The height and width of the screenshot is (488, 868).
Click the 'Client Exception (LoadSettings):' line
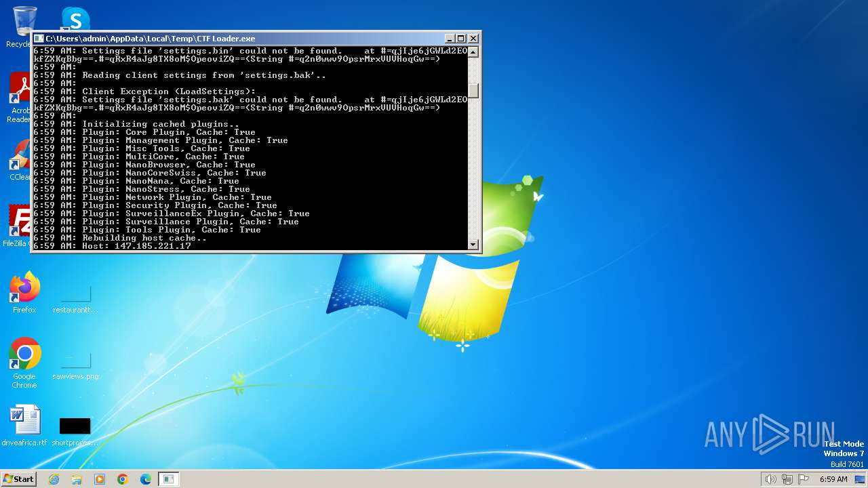(144, 91)
